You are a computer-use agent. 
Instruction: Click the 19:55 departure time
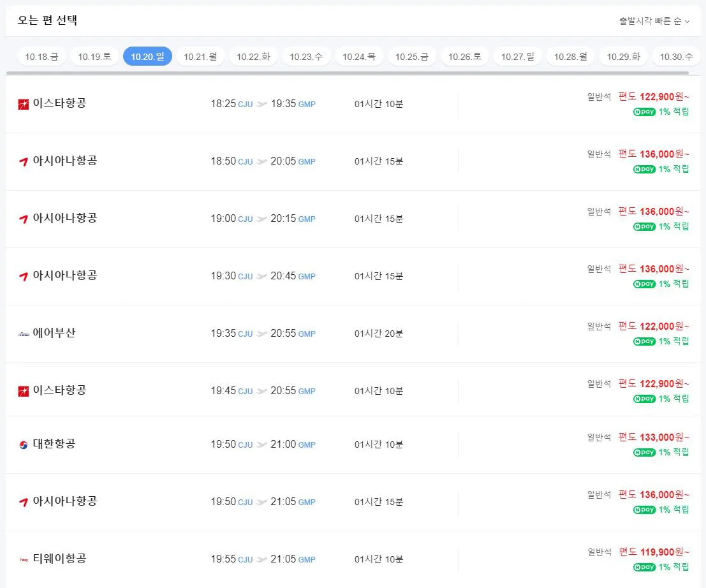coord(223,559)
